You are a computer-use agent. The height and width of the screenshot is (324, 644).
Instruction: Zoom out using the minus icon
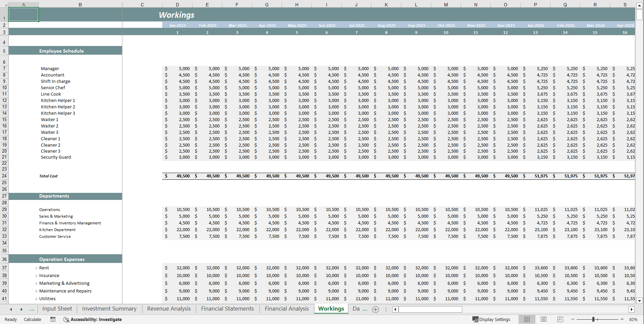point(573,319)
